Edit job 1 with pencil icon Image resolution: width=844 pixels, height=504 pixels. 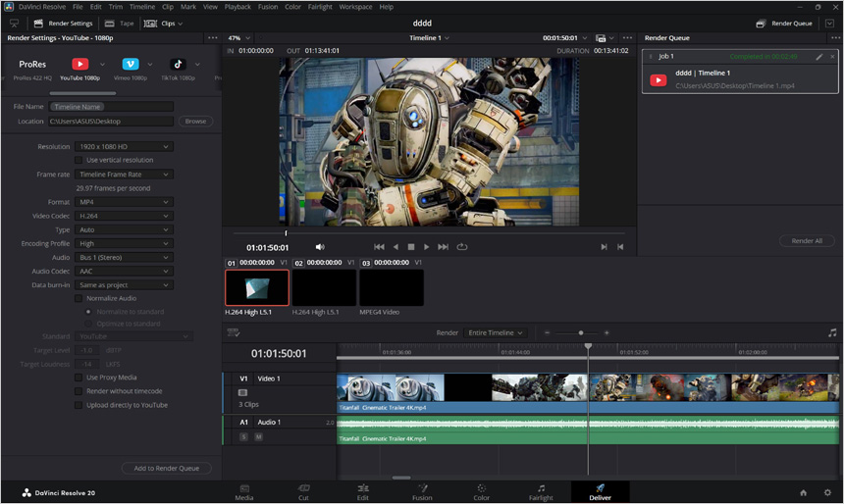[x=819, y=57]
